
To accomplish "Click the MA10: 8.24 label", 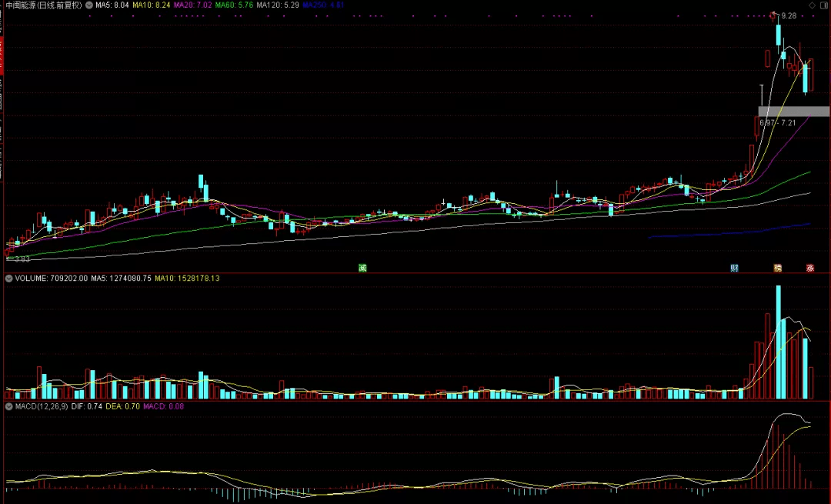I will pos(151,5).
